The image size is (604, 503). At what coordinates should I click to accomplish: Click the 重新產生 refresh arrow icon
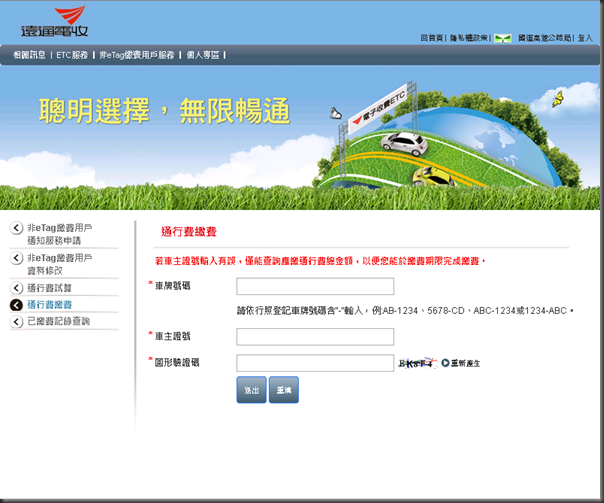(x=445, y=363)
